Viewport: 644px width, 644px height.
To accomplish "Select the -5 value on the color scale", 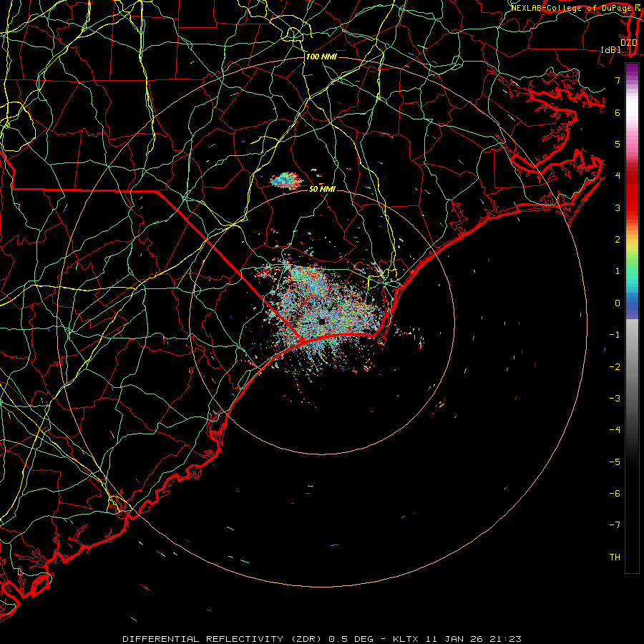I will 615,462.
